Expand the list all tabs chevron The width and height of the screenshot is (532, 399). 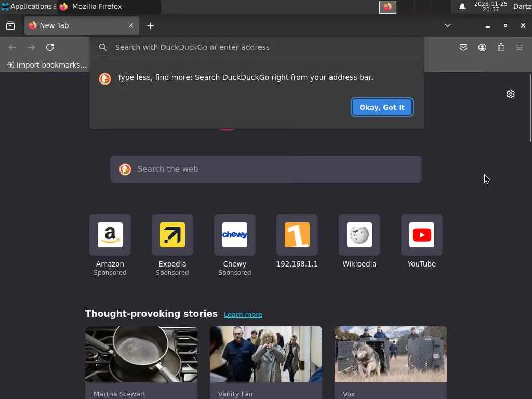pyautogui.click(x=448, y=25)
